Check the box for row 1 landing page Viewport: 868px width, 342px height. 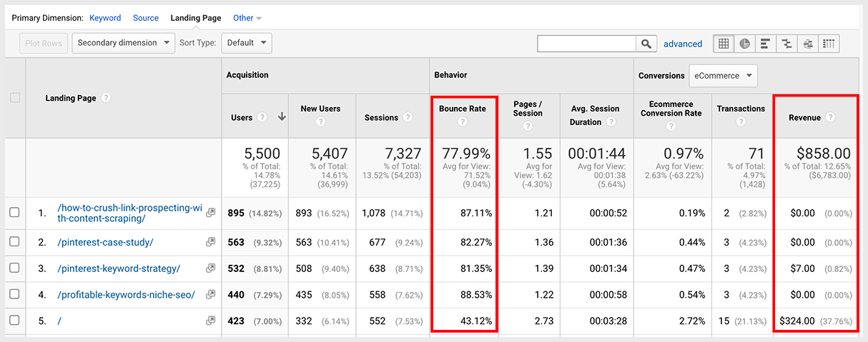(14, 213)
